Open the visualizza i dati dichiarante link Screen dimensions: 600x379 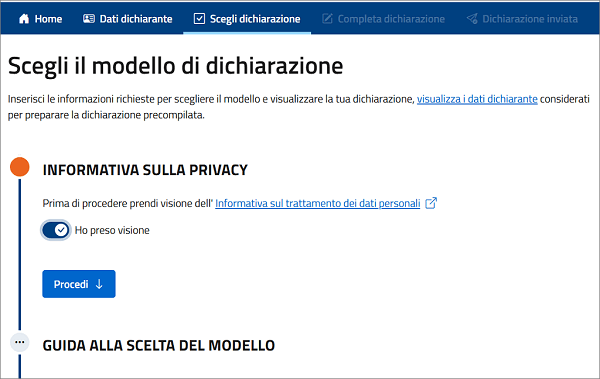(477, 99)
